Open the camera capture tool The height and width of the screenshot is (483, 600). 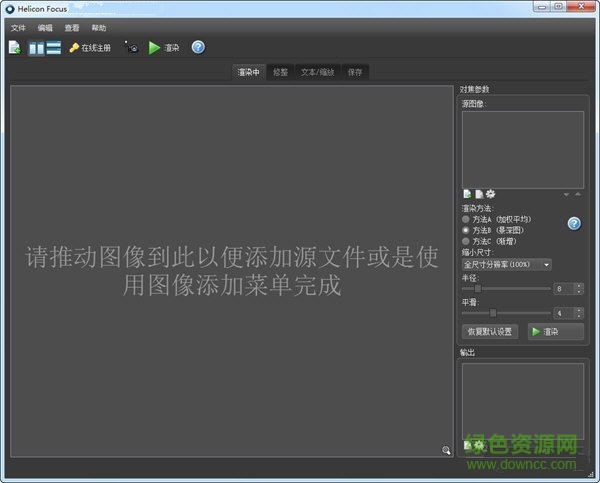click(131, 47)
